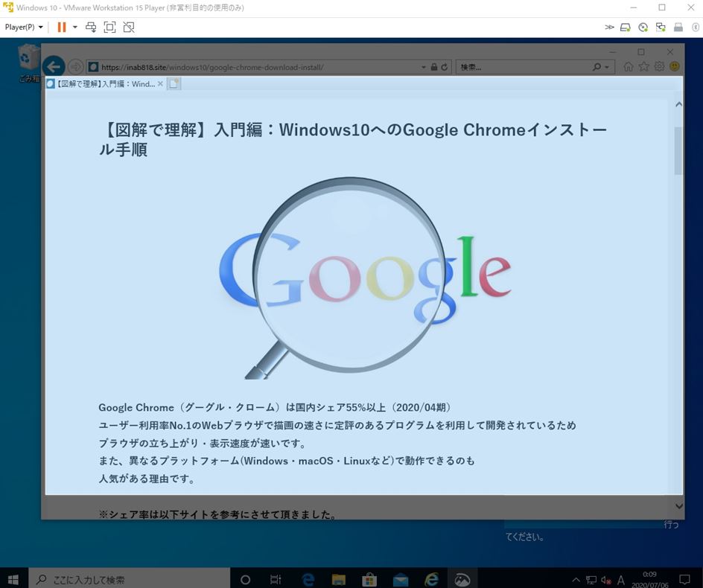Click the page scrollbar up arrow

tap(678, 104)
